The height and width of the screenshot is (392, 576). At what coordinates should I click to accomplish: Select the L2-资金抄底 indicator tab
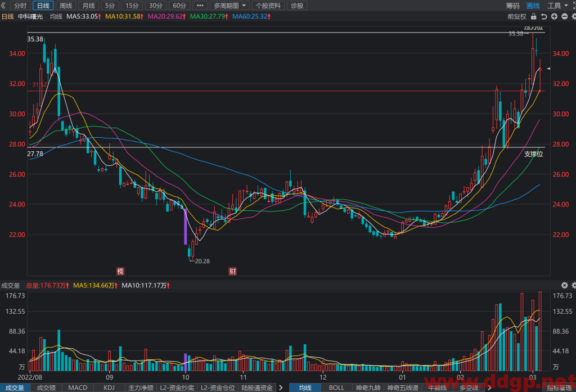[x=177, y=388]
